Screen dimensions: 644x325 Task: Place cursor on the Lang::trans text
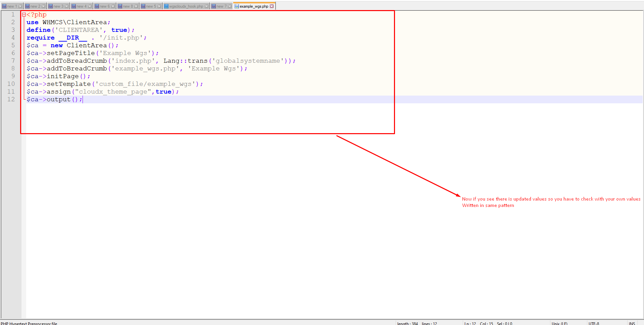coord(185,61)
